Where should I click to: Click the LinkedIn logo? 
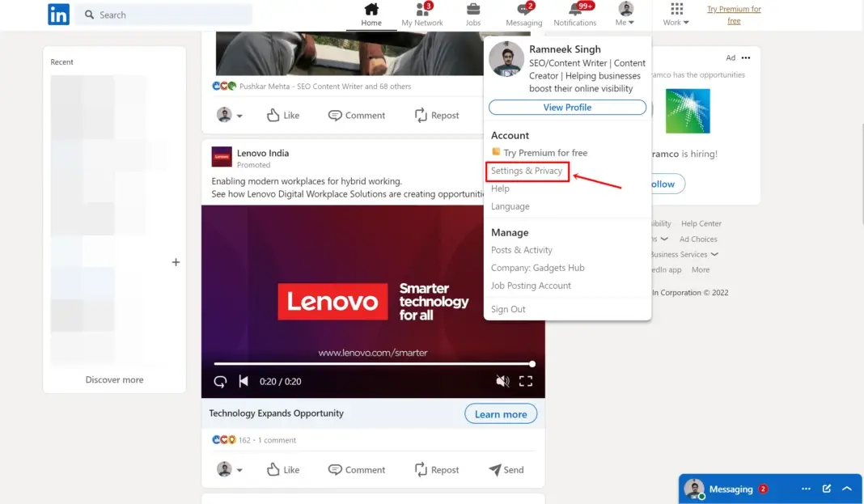click(x=58, y=15)
